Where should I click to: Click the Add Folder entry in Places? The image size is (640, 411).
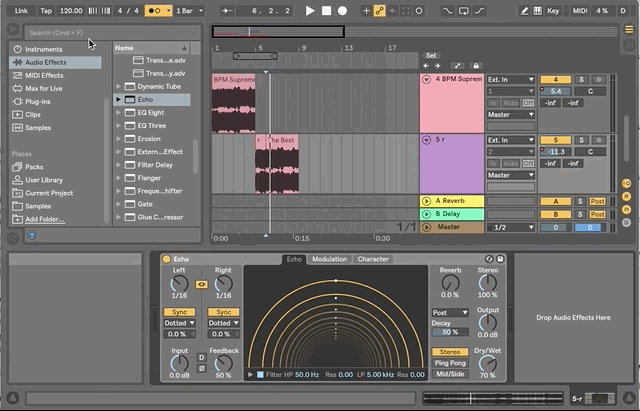coord(44,219)
